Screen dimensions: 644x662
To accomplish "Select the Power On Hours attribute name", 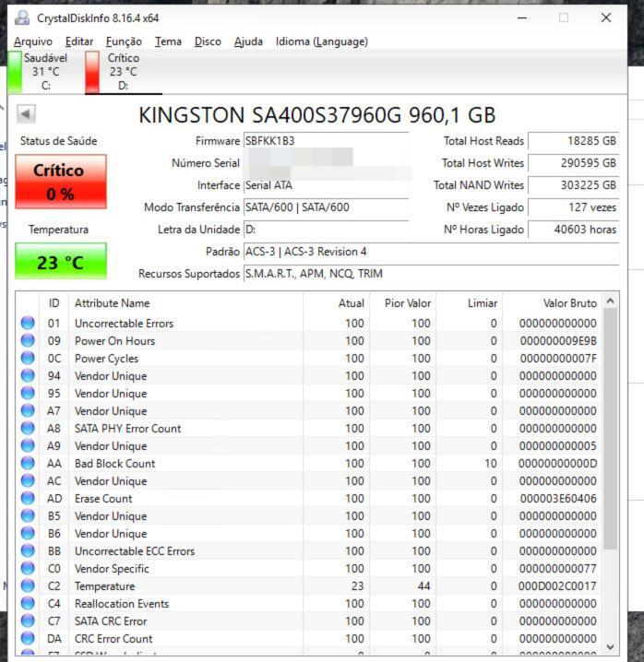I will click(115, 341).
